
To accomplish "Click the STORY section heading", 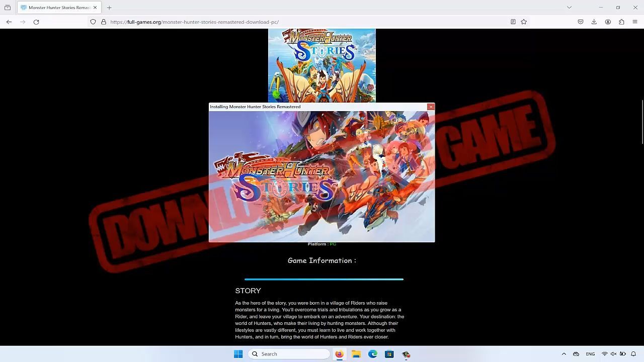I will (248, 291).
